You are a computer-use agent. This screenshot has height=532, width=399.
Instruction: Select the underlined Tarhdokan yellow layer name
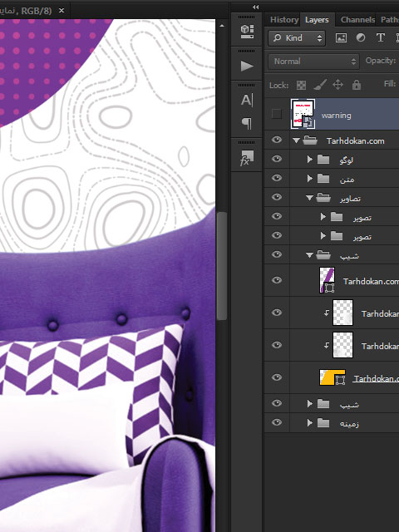[x=376, y=379]
